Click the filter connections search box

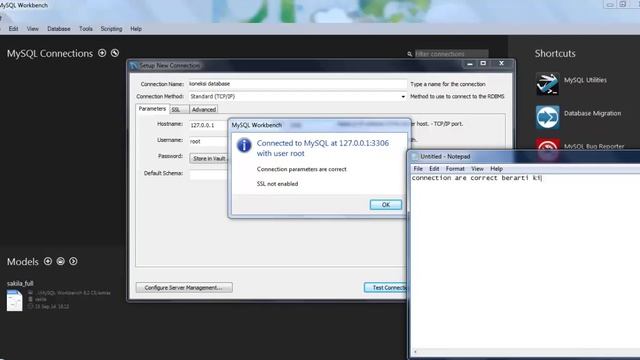pyautogui.click(x=451, y=54)
